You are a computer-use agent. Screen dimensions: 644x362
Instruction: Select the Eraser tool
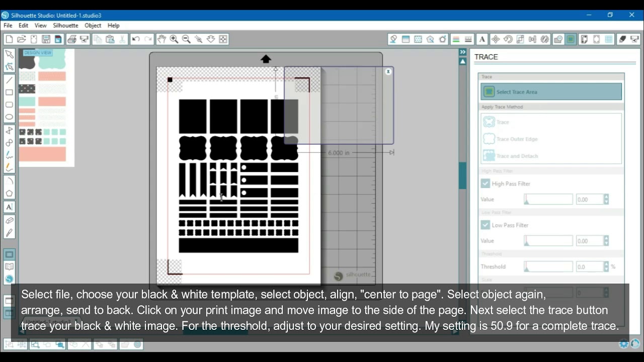tap(9, 221)
